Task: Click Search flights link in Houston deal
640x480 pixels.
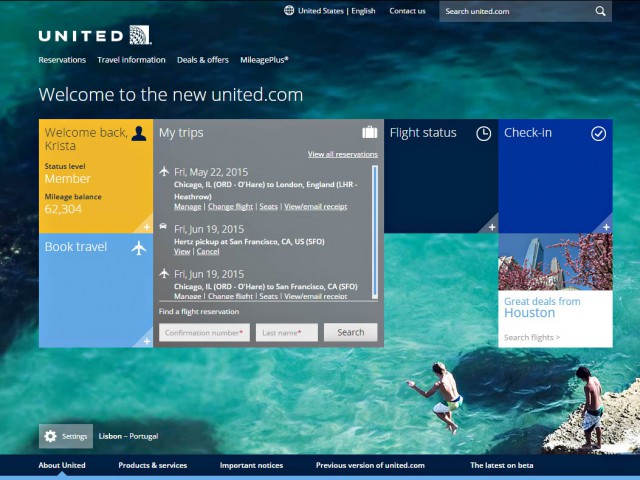Action: [x=532, y=338]
